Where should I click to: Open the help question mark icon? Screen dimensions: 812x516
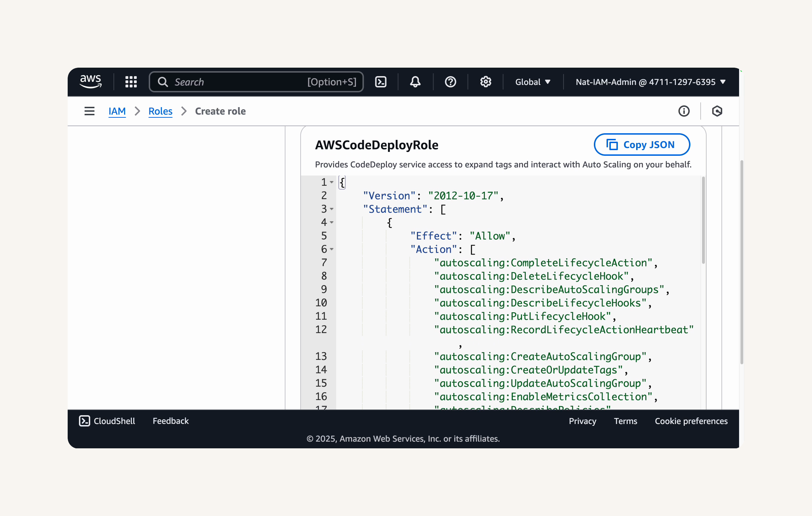(450, 82)
